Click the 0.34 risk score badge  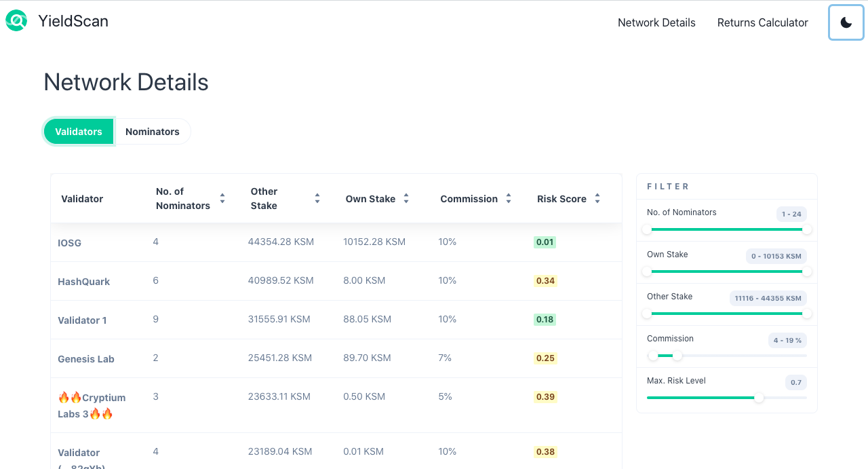(545, 281)
